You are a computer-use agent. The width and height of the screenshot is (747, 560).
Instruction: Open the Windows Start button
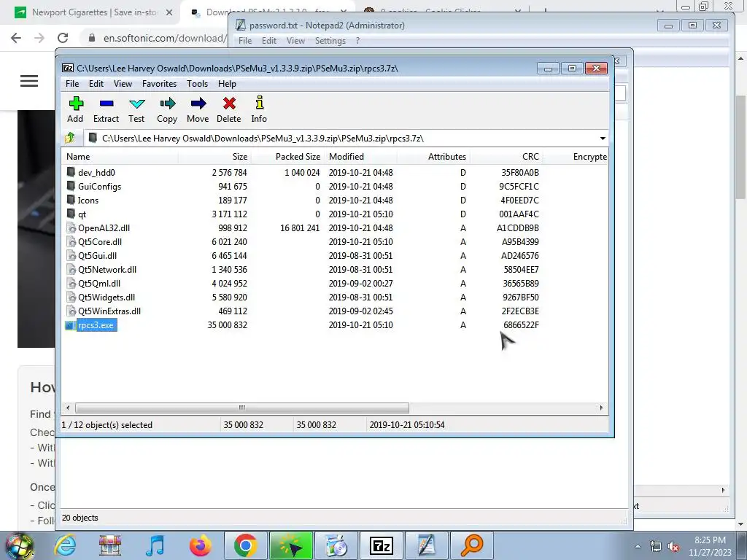click(19, 545)
